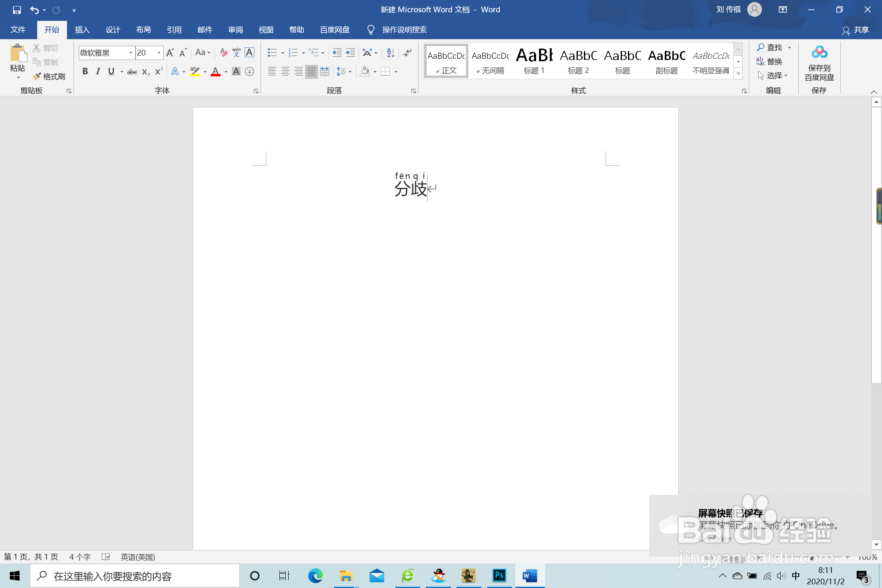Viewport: 882px width, 588px height.
Task: Open the File tab
Action: (x=18, y=30)
